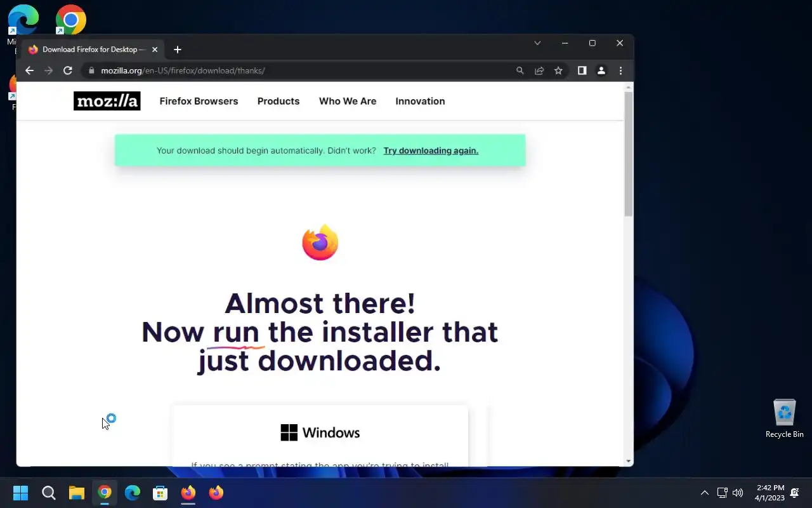Open Firefox Browsers menu

click(x=199, y=101)
